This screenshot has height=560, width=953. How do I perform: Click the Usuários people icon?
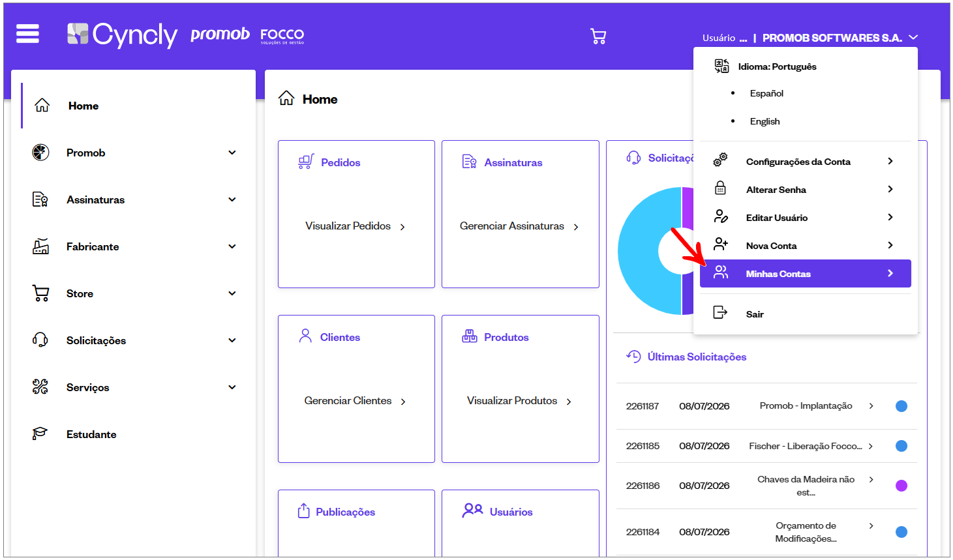(x=473, y=510)
